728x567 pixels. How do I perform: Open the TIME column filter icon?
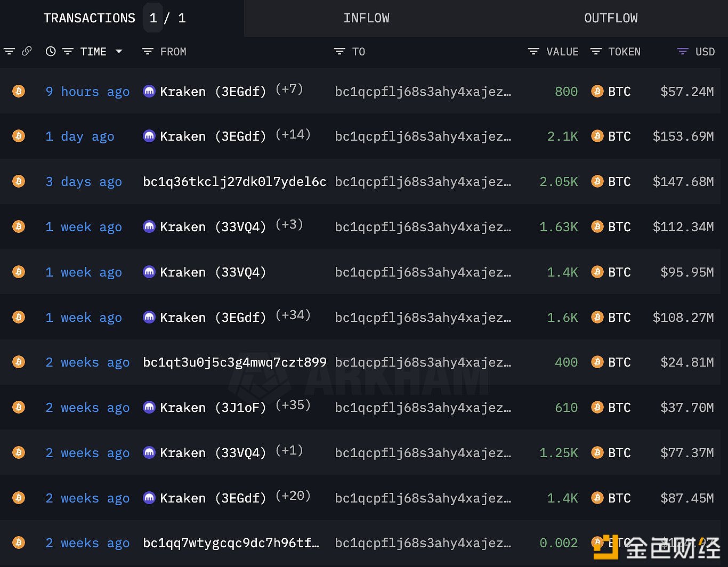[x=68, y=52]
